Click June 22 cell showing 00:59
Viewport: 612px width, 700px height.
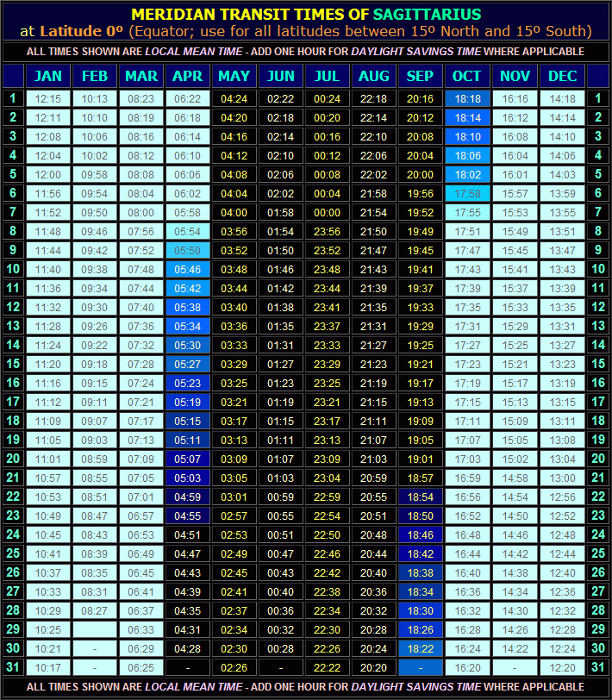281,497
